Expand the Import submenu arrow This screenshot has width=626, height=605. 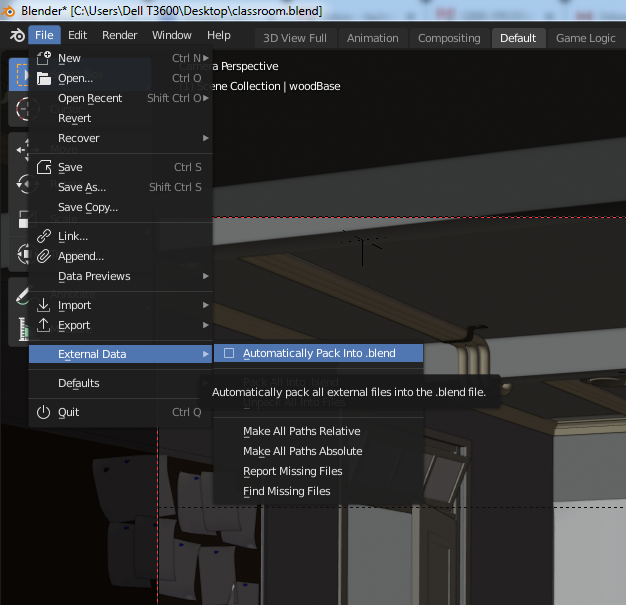(x=206, y=305)
